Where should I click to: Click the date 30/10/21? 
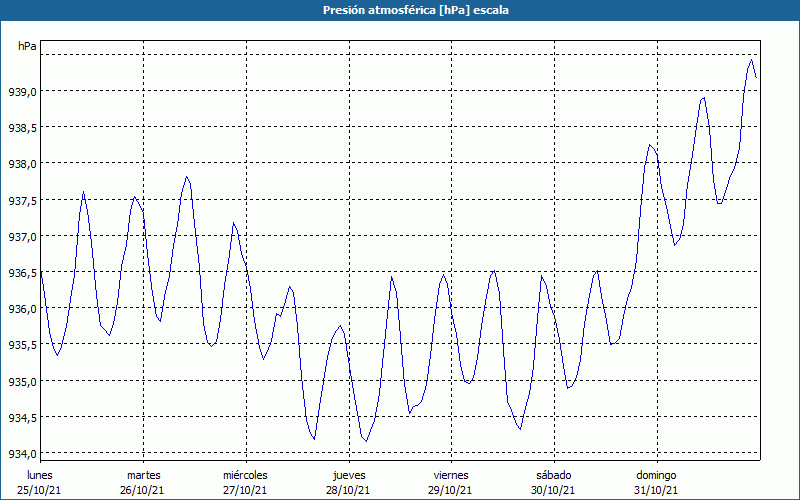553,490
